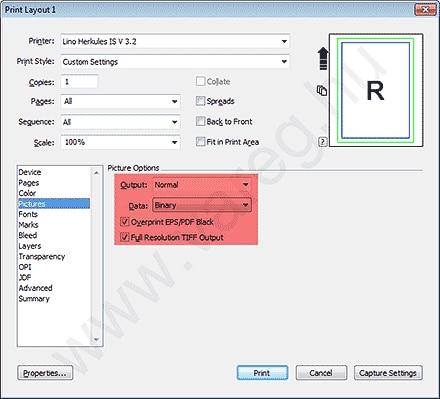The height and width of the screenshot is (399, 440).
Task: Expand the Data dropdown set to Binary
Action: [202, 205]
